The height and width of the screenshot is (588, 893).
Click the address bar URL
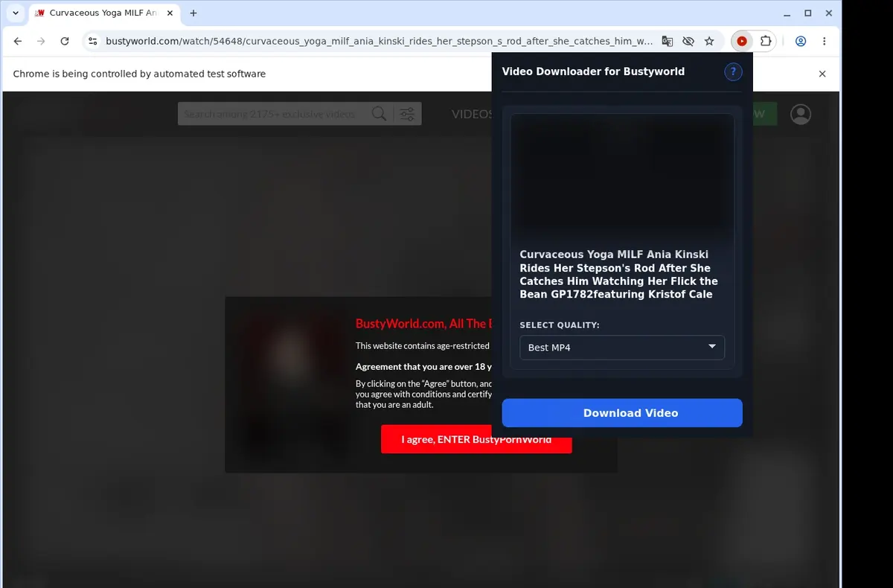[380, 42]
